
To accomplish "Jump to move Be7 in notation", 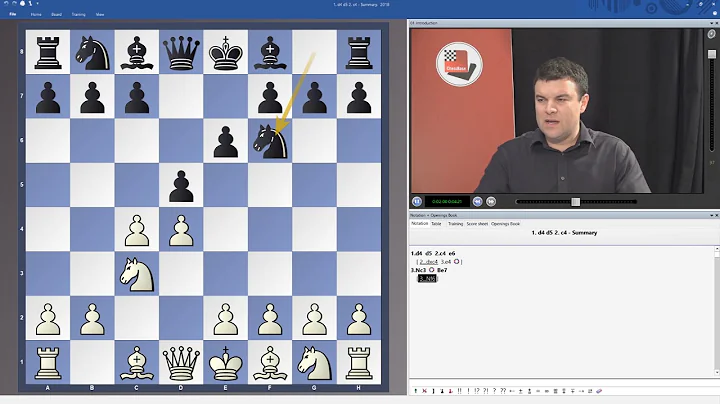I will point(442,270).
